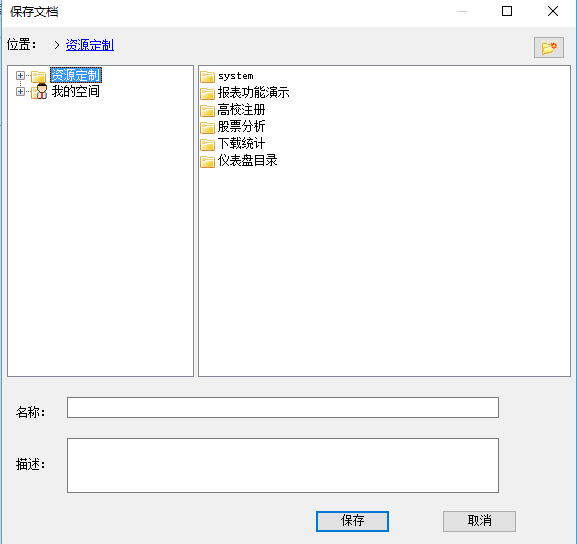
Task: Click the breadcrumb arrow next to 位置
Action: click(57, 45)
